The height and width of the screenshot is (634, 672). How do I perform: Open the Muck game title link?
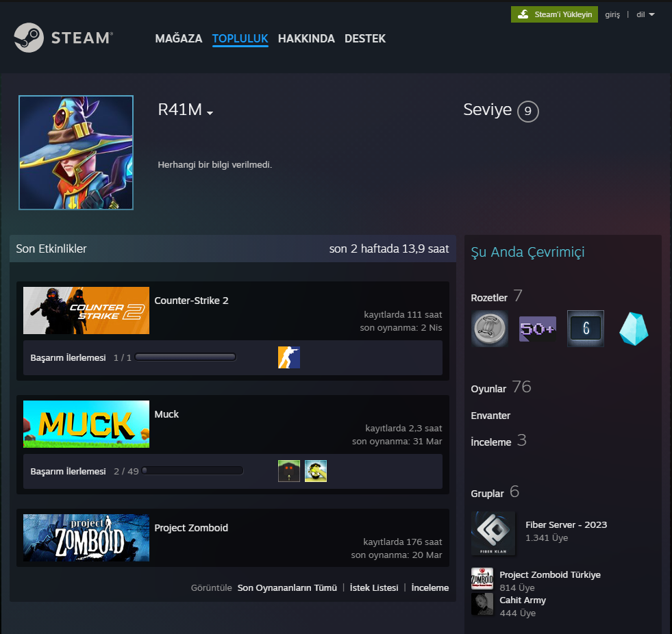(x=166, y=414)
